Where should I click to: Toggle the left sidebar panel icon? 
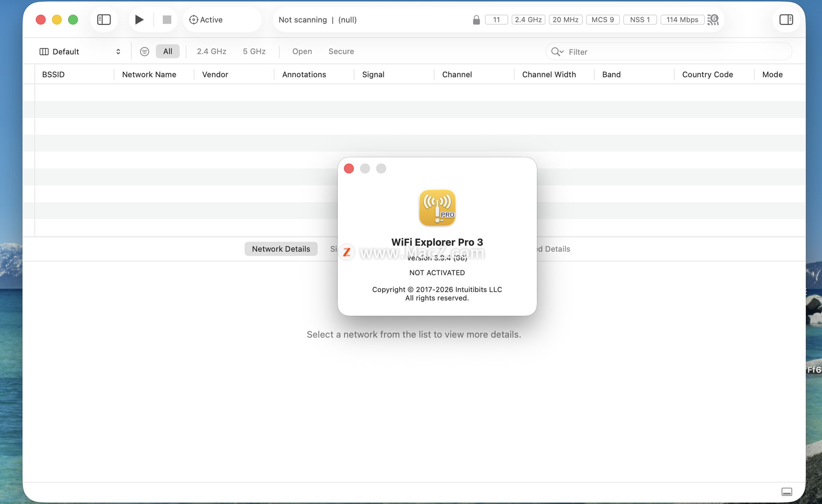pos(104,20)
